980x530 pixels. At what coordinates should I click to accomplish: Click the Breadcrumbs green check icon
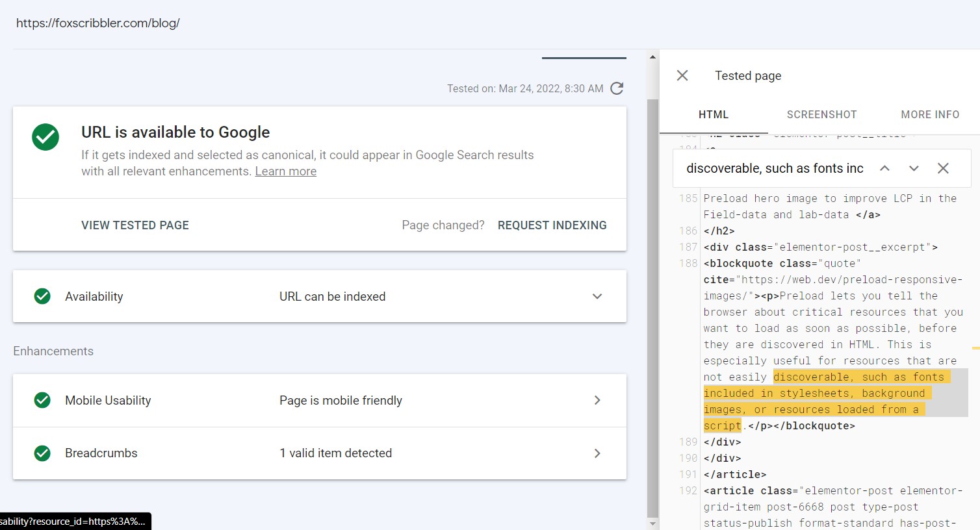(42, 453)
